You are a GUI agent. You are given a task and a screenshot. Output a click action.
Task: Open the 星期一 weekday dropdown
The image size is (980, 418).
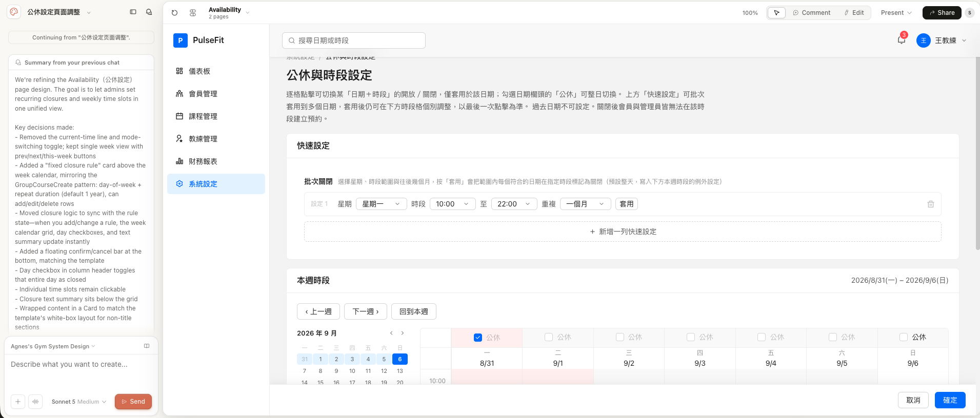click(x=381, y=204)
